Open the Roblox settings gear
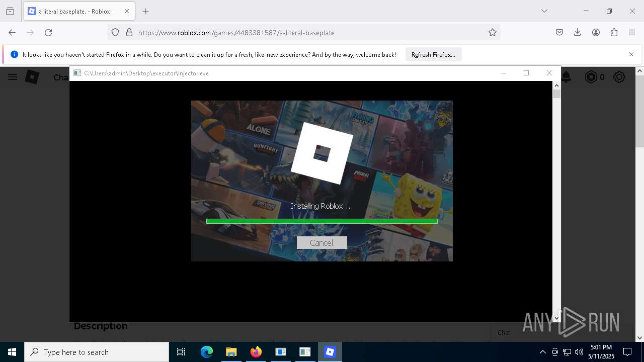 pyautogui.click(x=619, y=77)
